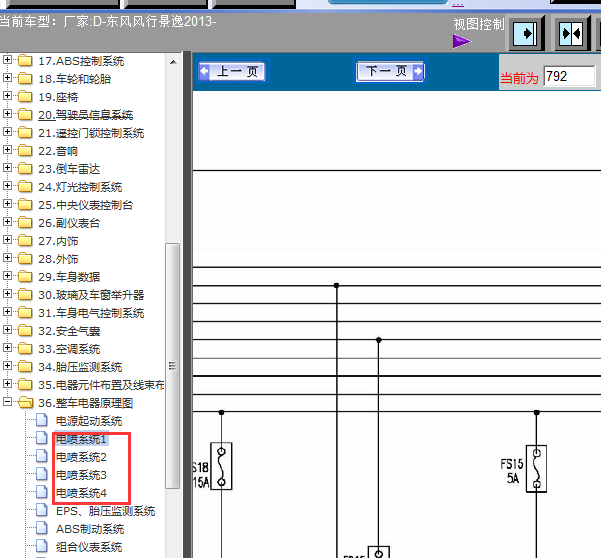Click the document icon beside 电源起动系统

point(41,420)
